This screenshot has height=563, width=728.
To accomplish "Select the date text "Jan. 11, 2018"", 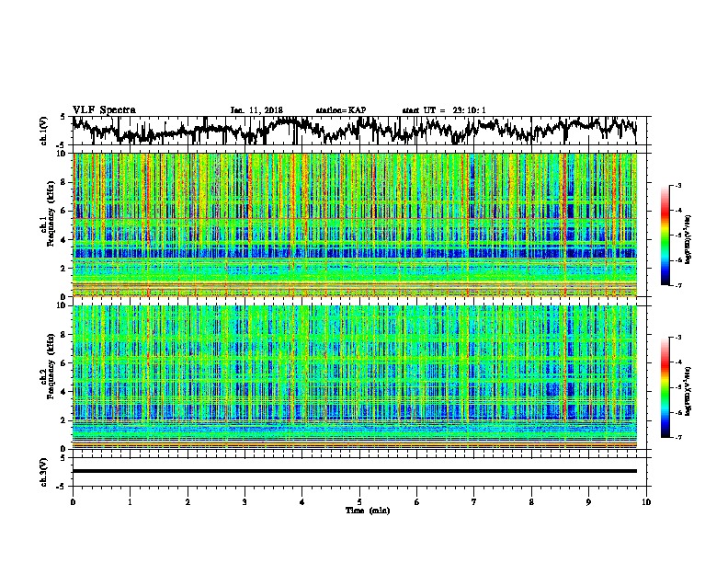I will coord(256,110).
